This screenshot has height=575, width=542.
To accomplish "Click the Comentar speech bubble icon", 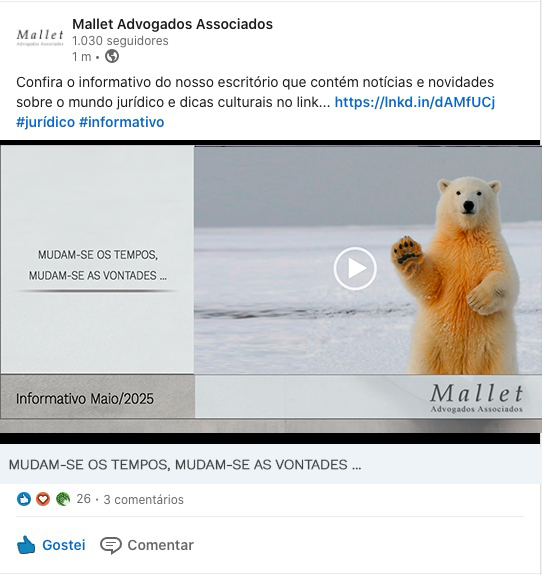I will (110, 545).
